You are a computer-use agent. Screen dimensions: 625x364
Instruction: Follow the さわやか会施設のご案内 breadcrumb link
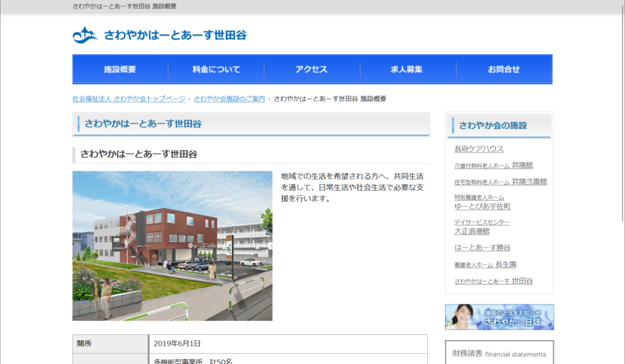click(229, 99)
